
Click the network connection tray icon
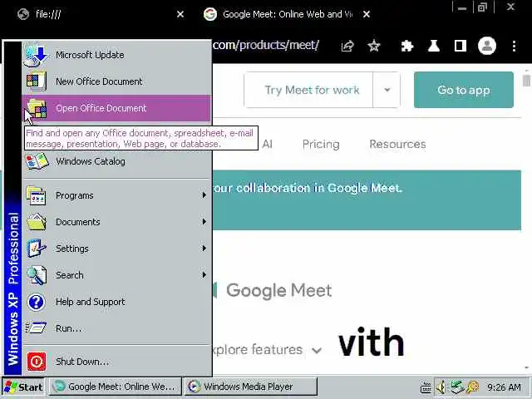[x=457, y=387]
